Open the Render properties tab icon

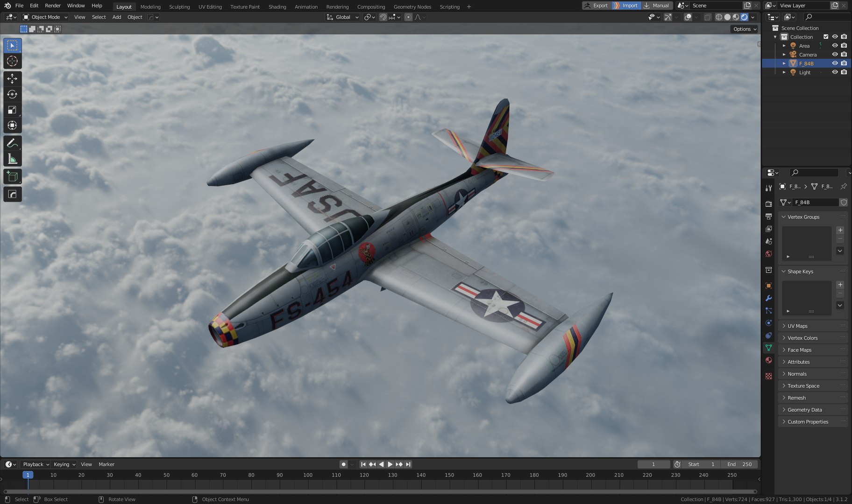[x=768, y=204]
